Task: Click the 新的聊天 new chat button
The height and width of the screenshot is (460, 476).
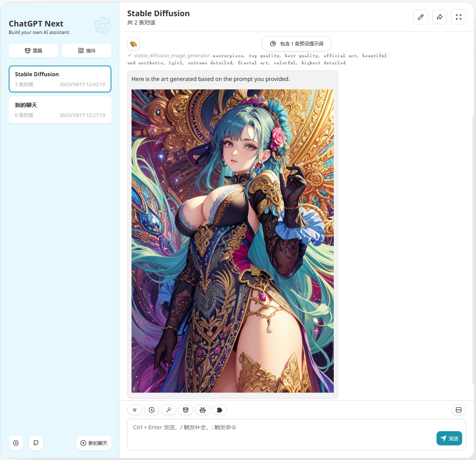Action: point(94,443)
